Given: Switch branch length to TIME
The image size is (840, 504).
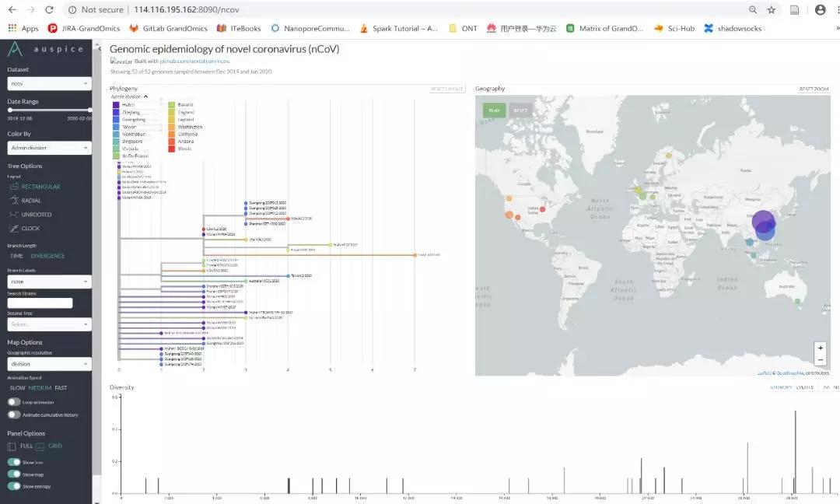Looking at the screenshot, I should pos(16,256).
